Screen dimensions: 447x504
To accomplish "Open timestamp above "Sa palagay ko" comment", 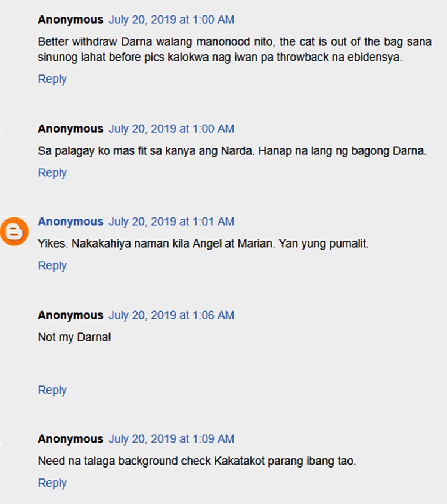I will click(171, 129).
